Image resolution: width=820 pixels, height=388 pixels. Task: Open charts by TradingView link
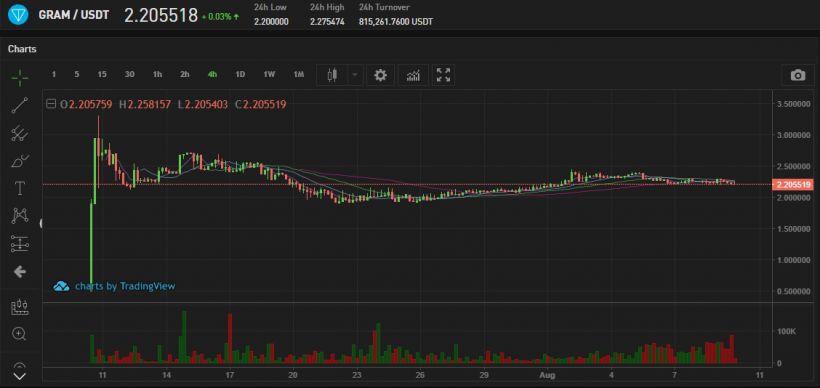tap(125, 286)
